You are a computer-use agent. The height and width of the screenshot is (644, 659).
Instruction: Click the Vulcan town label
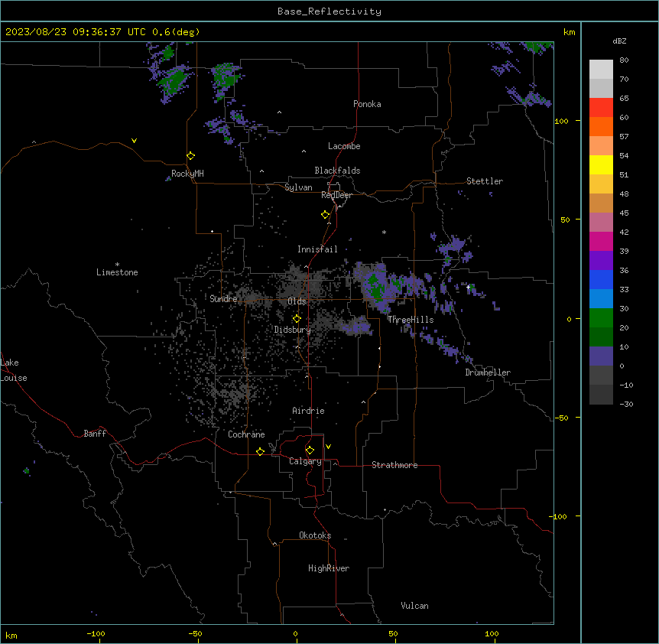coord(415,606)
